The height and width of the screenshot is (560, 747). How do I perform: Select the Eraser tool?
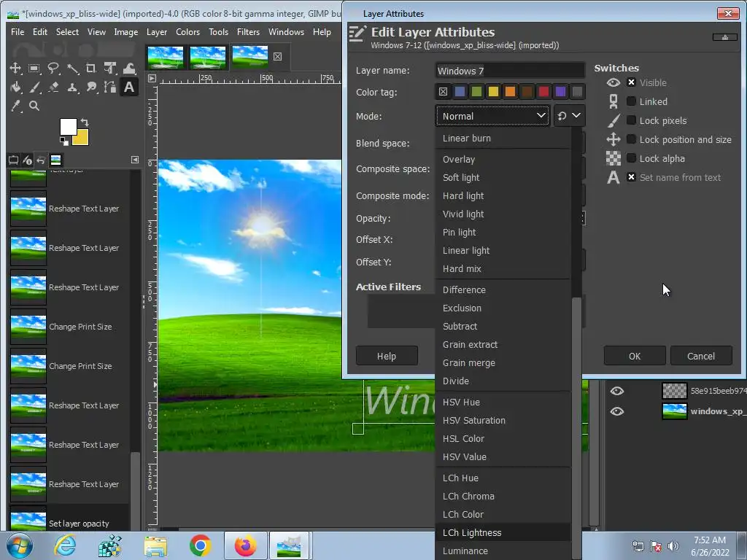(x=53, y=87)
